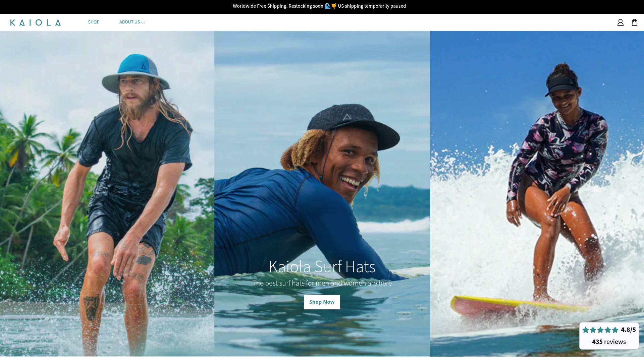The width and height of the screenshot is (644, 362).
Task: Click the Kaiola Surf Hats heading
Action: (x=322, y=266)
